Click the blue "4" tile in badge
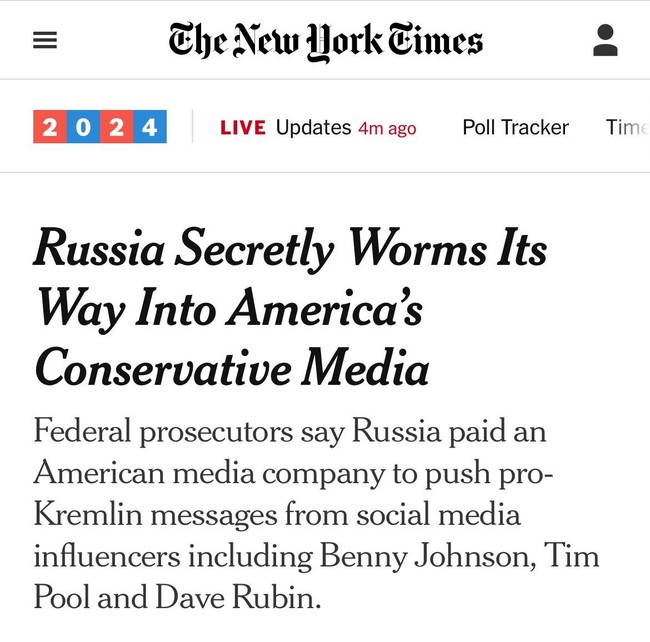This screenshot has width=650, height=642. click(x=150, y=127)
